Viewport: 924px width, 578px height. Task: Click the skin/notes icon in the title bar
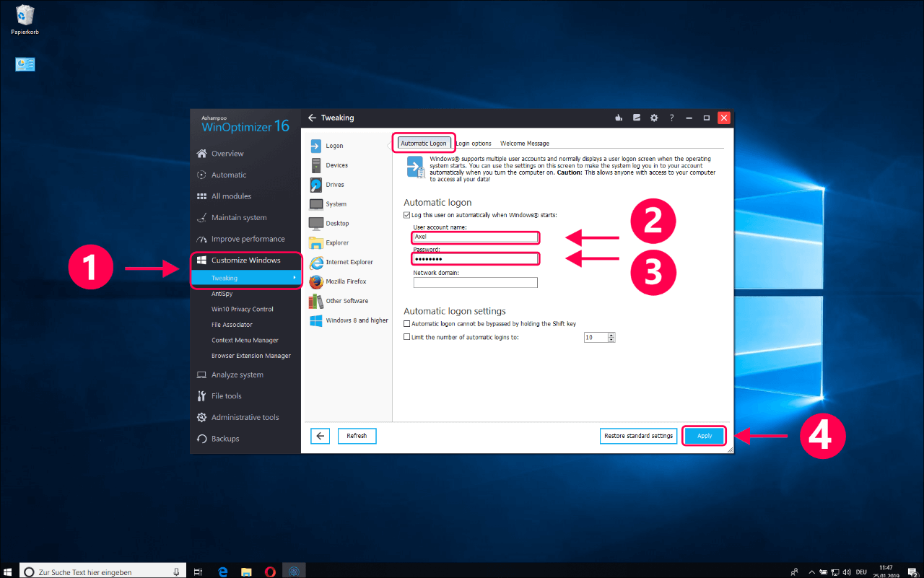[637, 118]
